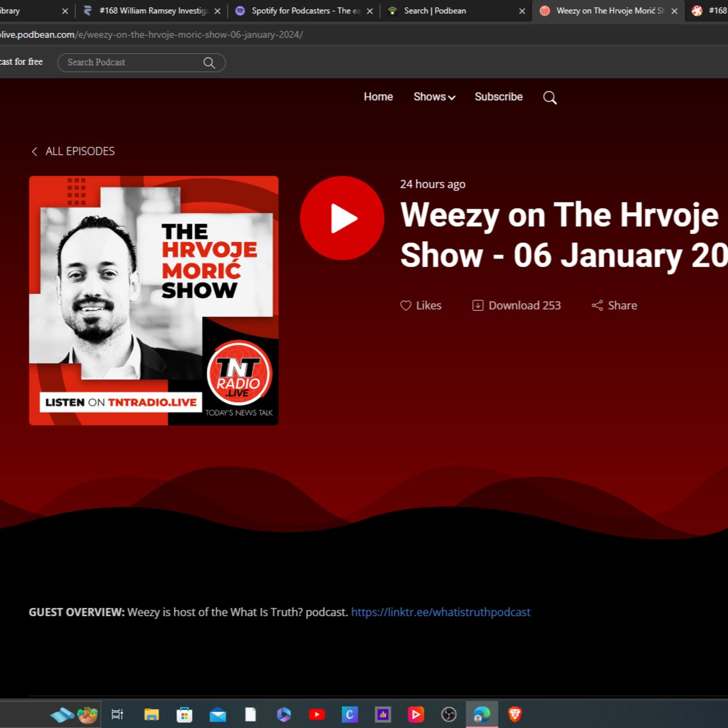The width and height of the screenshot is (728, 728).
Task: Click Download 253 text
Action: pos(525,306)
